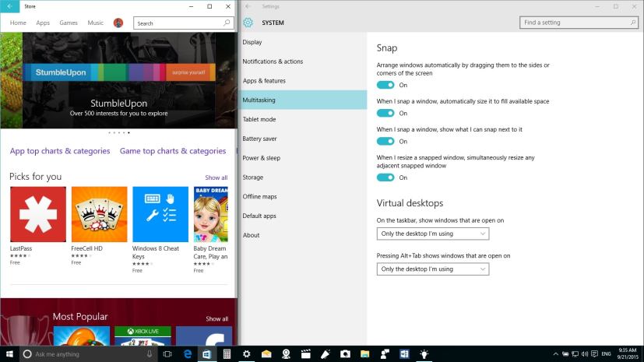
Task: Click the ENG language indicator
Action: [x=606, y=353]
